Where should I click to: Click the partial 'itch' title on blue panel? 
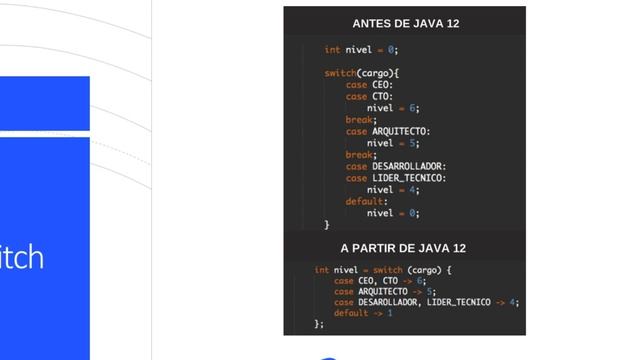[x=22, y=257]
